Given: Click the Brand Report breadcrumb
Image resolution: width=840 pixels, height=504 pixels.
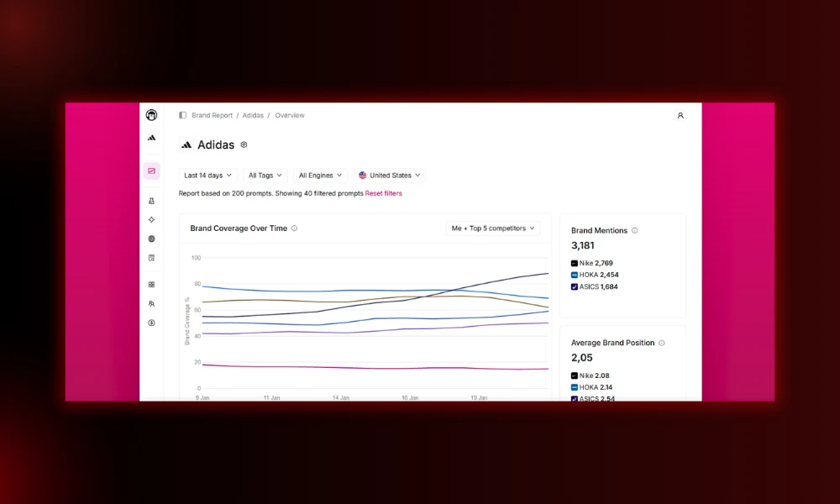Looking at the screenshot, I should coord(213,115).
